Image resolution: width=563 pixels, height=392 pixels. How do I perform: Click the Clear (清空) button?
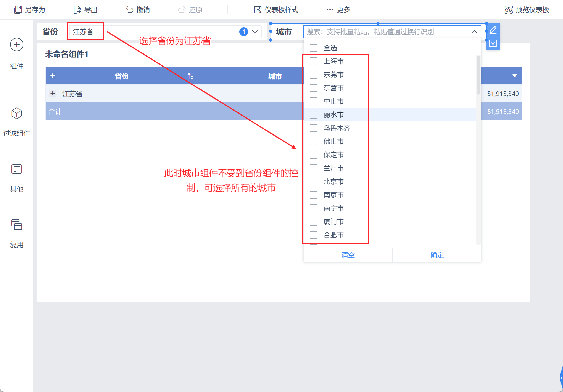pyautogui.click(x=348, y=255)
